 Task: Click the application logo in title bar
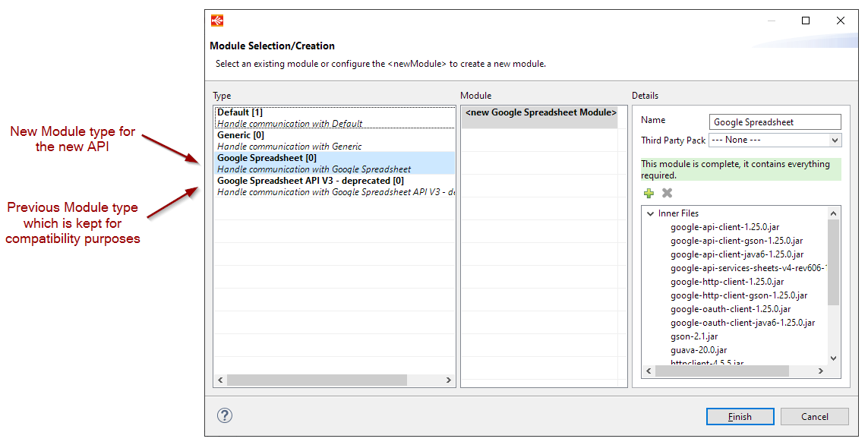[x=217, y=21]
